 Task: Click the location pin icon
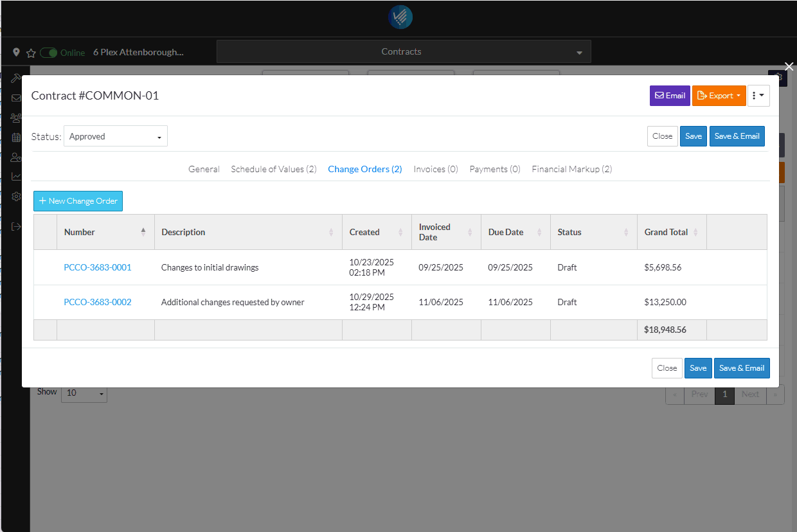click(x=16, y=53)
